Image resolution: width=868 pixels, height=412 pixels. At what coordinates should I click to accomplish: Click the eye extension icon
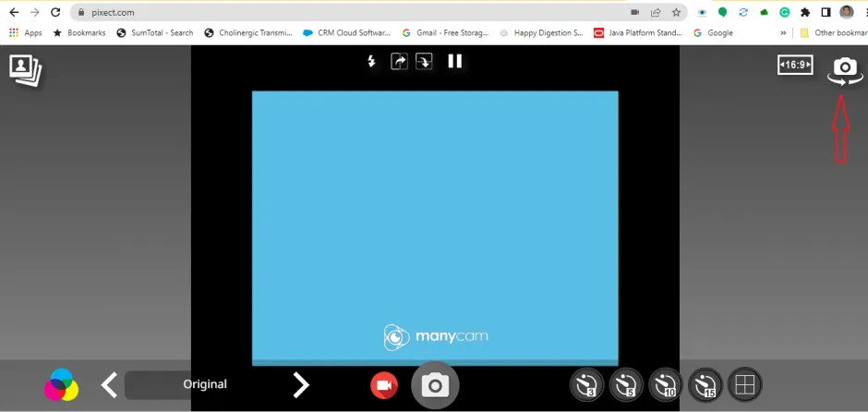[x=703, y=12]
